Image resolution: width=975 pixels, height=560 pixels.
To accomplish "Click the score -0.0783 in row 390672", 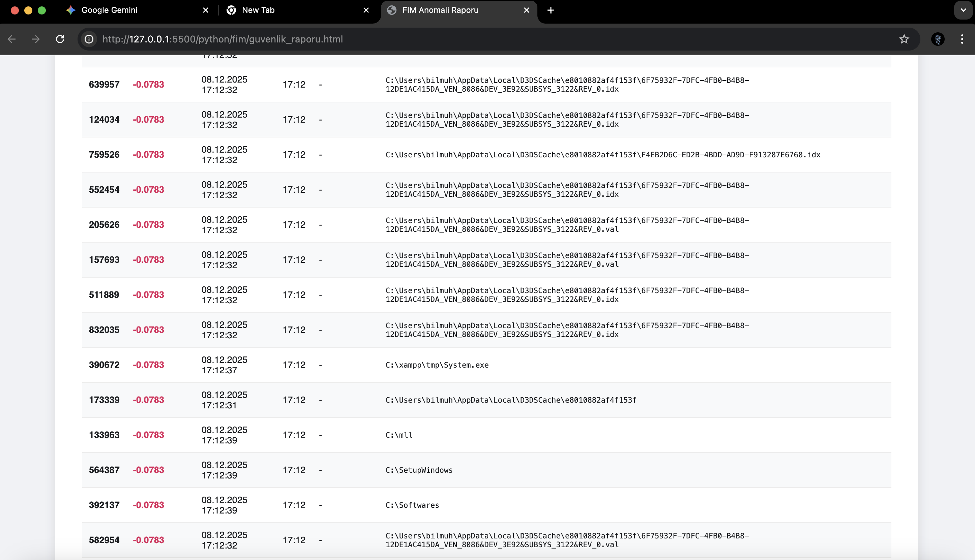I will [x=149, y=365].
